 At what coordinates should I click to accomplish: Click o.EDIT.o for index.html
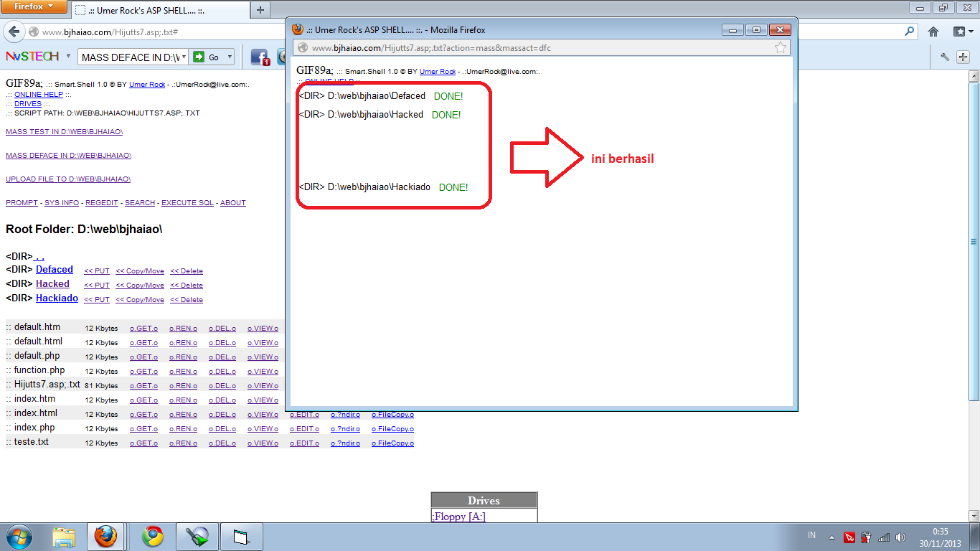pyautogui.click(x=304, y=415)
